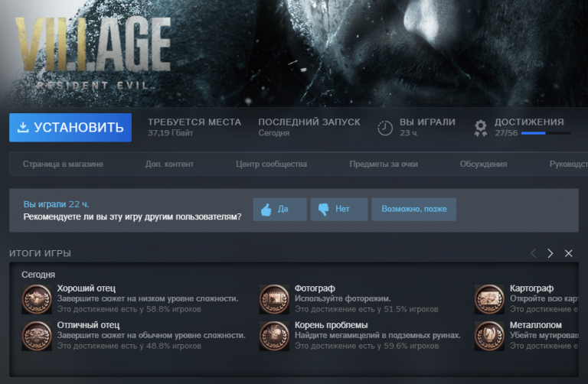The width and height of the screenshot is (588, 384).
Task: Click the ТРЕБУЕТСЯ МЕСТА 37,19 Гбайт info
Action: click(x=194, y=128)
